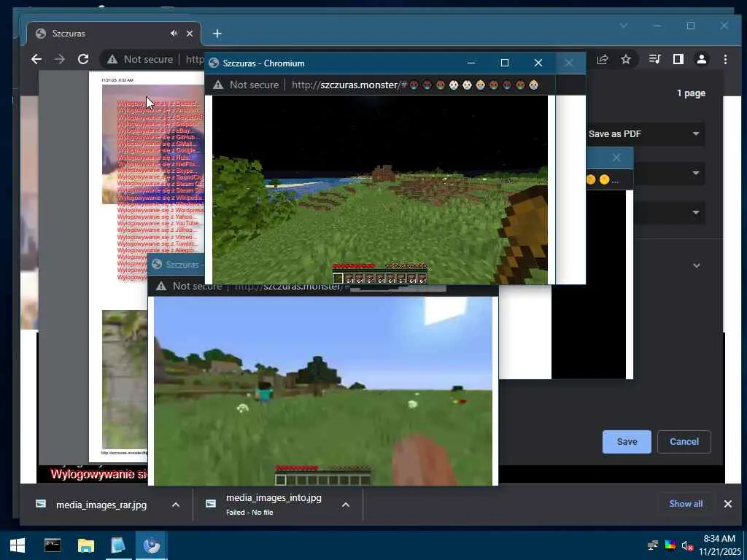Open File Explorer from taskbar

click(86, 545)
